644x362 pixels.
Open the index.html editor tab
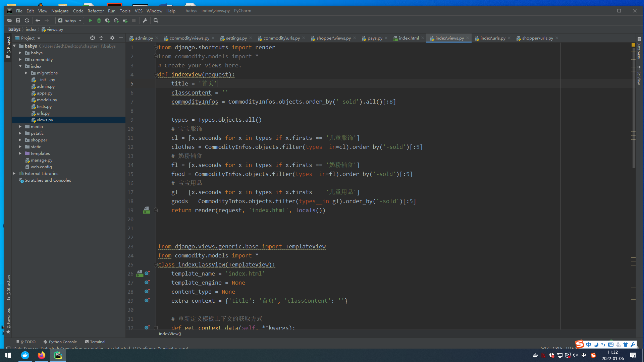click(x=408, y=38)
